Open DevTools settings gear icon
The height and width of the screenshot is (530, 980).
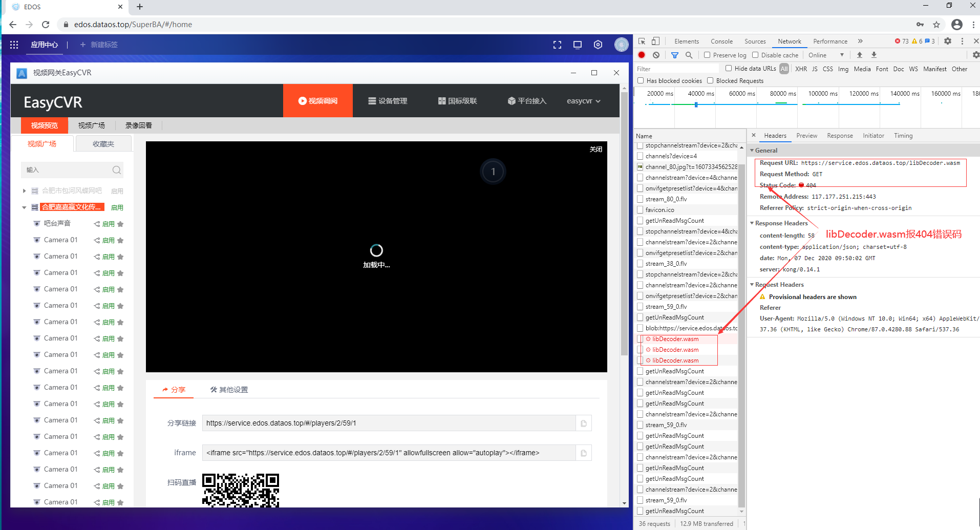pyautogui.click(x=948, y=41)
